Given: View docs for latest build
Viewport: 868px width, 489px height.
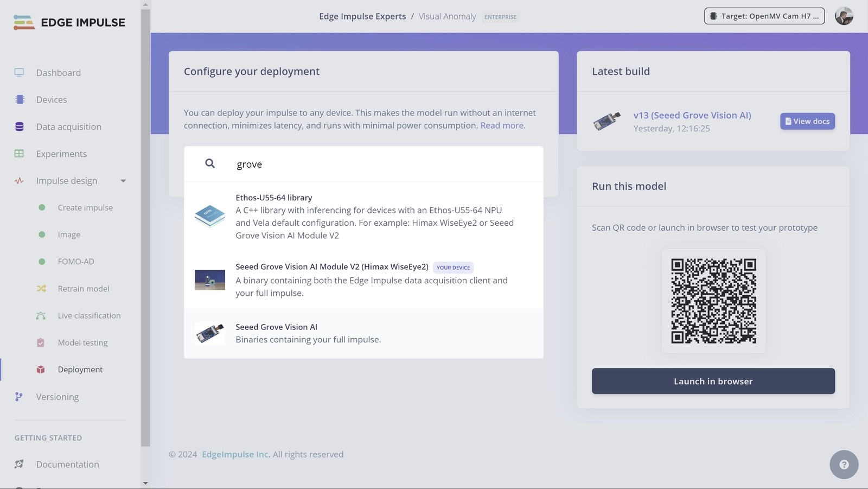Looking at the screenshot, I should [807, 122].
